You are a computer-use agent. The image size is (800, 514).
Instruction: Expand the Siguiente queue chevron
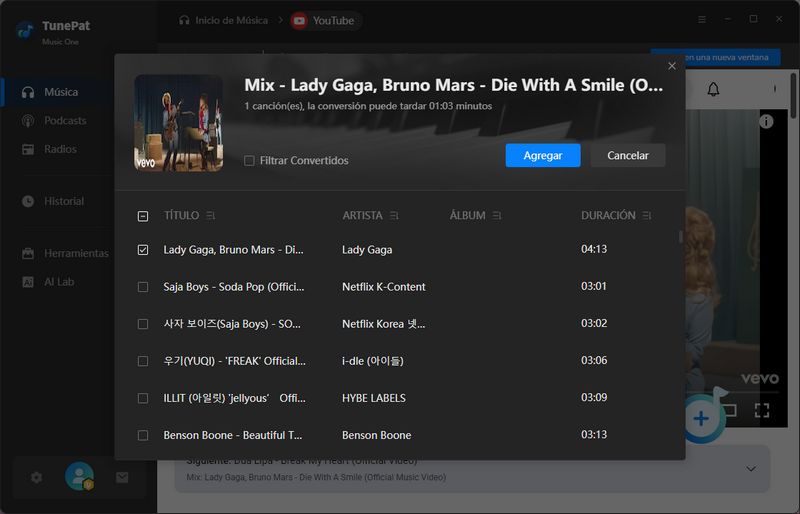pyautogui.click(x=751, y=469)
